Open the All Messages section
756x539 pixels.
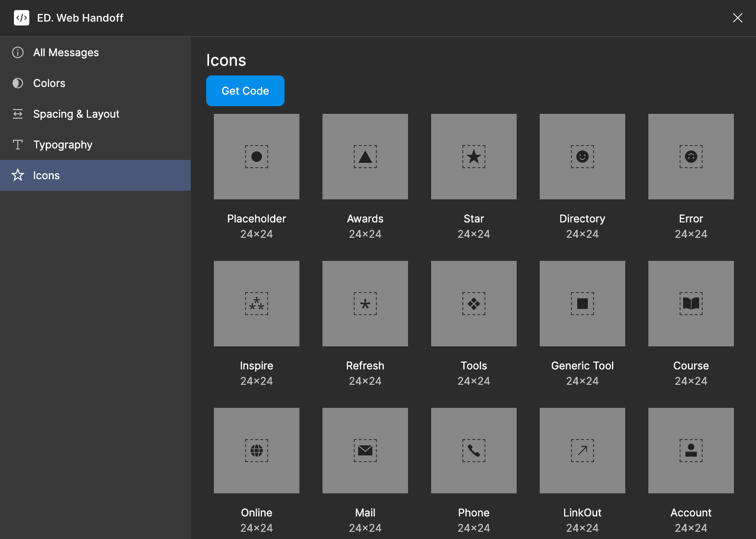(x=66, y=52)
